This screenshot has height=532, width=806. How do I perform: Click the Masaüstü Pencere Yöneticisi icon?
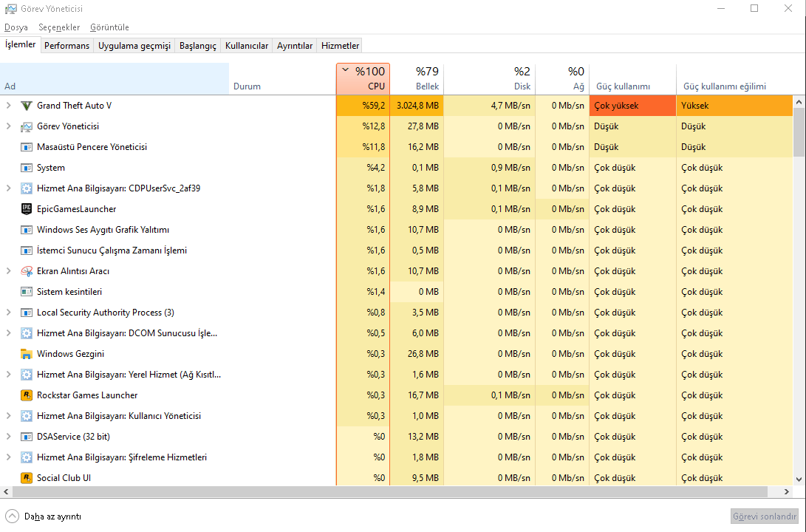27,147
